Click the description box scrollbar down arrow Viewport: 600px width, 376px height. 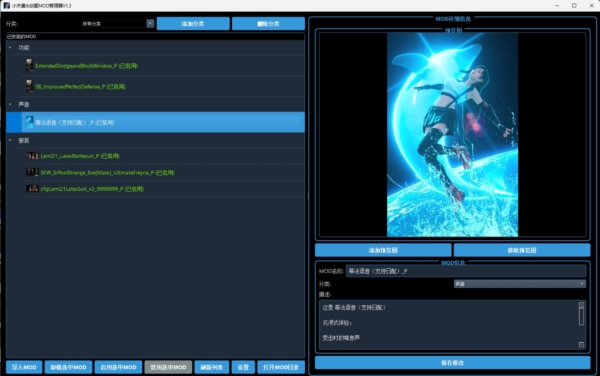pyautogui.click(x=581, y=344)
